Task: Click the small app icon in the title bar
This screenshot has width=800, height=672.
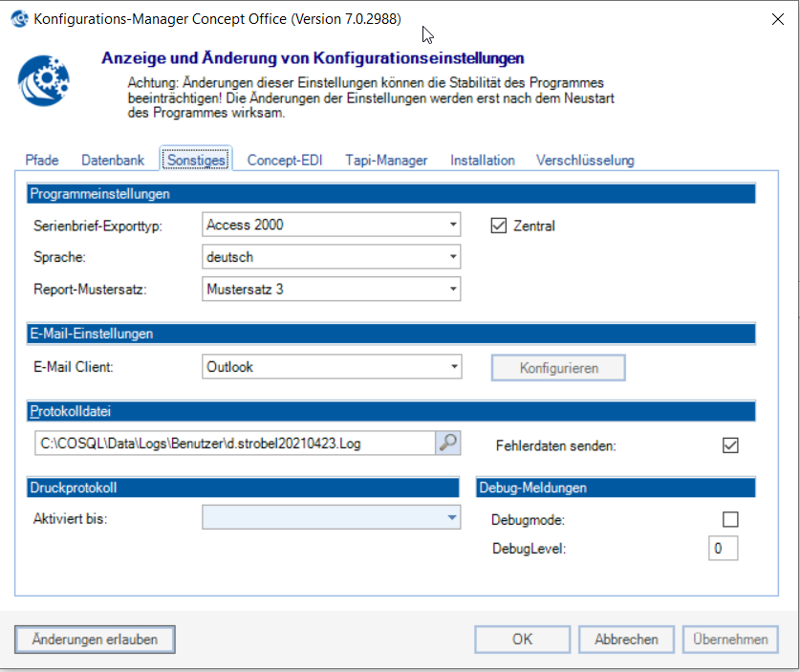Action: [x=18, y=18]
